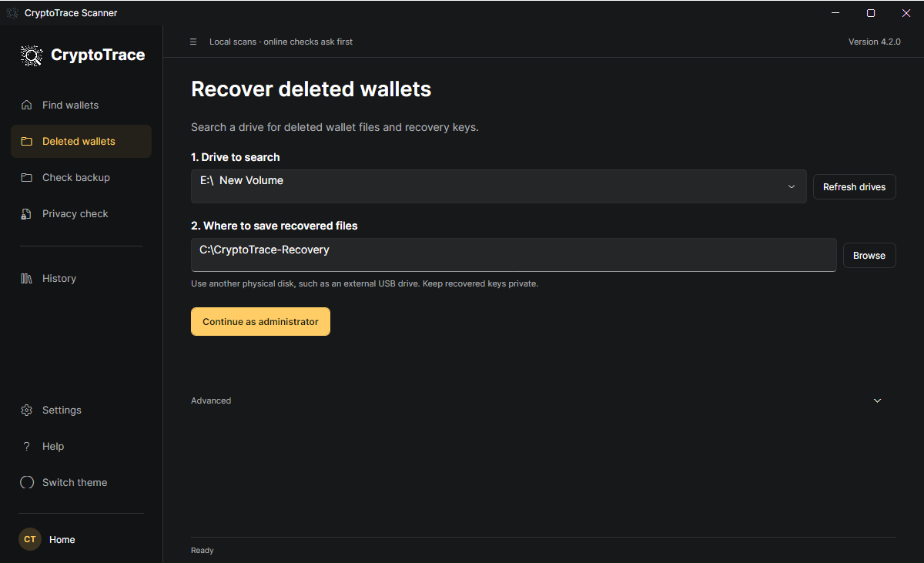Image resolution: width=924 pixels, height=563 pixels.
Task: Open the Find wallets page
Action: 81,105
